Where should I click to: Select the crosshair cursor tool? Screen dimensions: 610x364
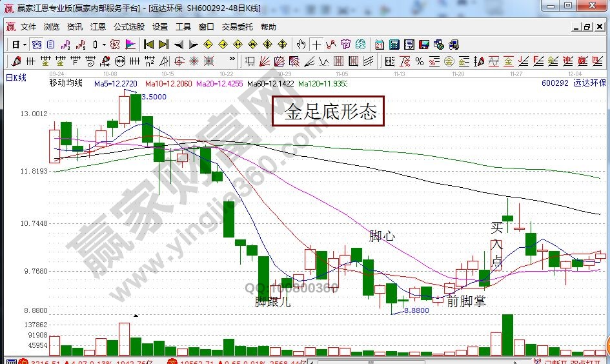pos(316,45)
